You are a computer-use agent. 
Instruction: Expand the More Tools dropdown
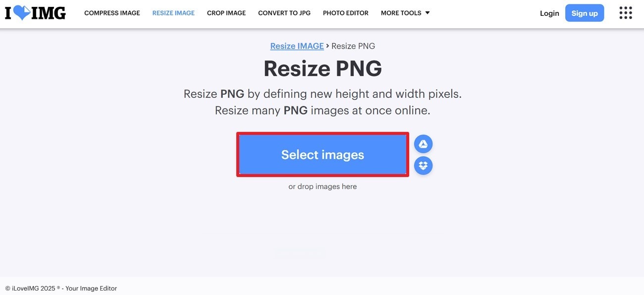point(405,13)
